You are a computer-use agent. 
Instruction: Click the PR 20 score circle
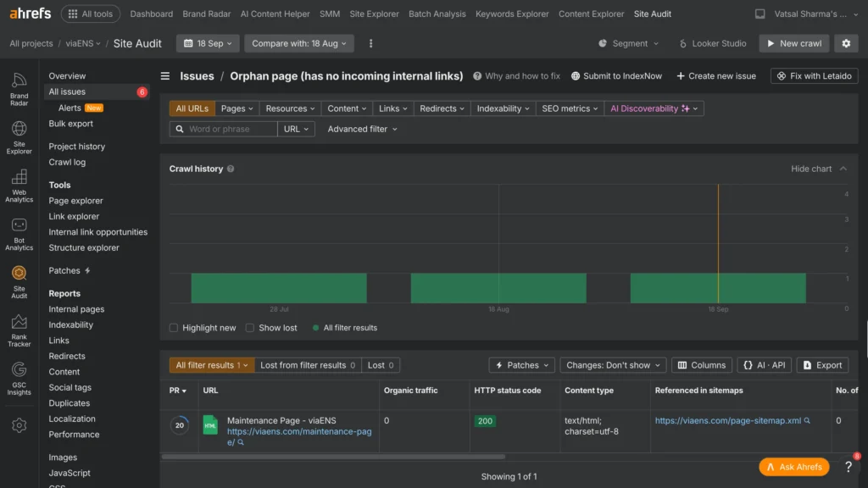pyautogui.click(x=180, y=425)
